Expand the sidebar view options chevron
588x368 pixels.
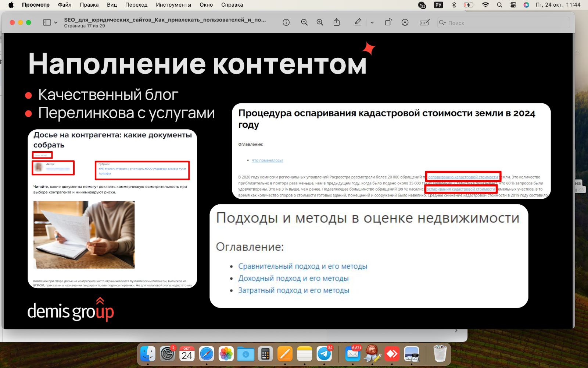(56, 22)
